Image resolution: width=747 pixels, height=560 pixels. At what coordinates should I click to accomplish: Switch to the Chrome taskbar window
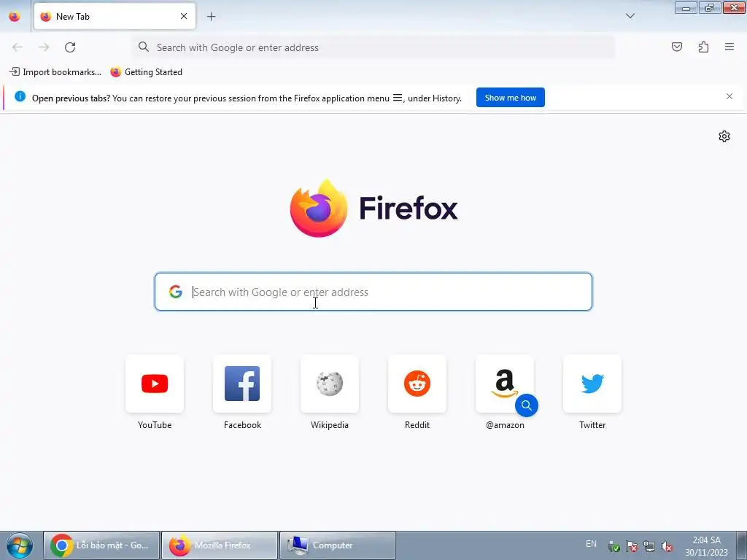pyautogui.click(x=101, y=545)
